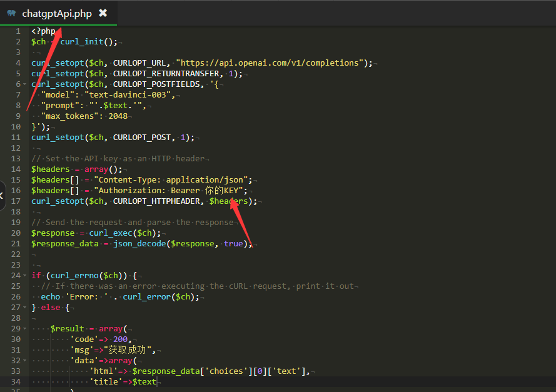Click the sidebar arrow handle on the left edge

click(x=2, y=196)
